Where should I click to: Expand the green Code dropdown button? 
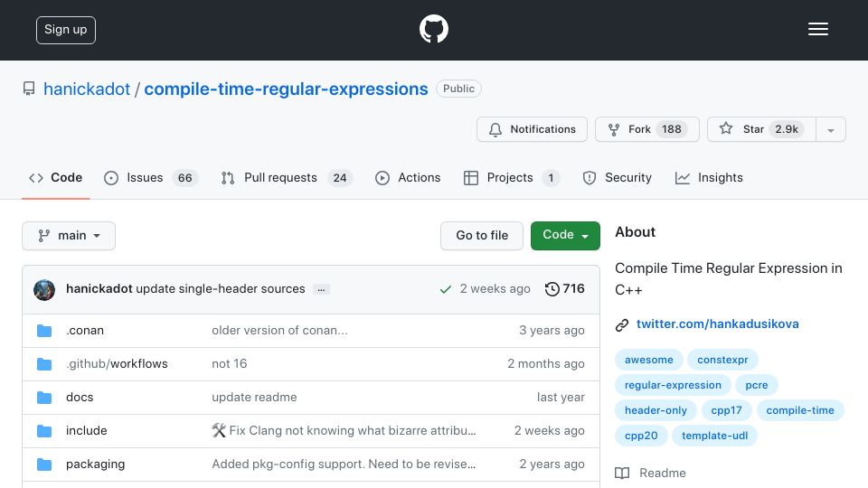pyautogui.click(x=565, y=236)
